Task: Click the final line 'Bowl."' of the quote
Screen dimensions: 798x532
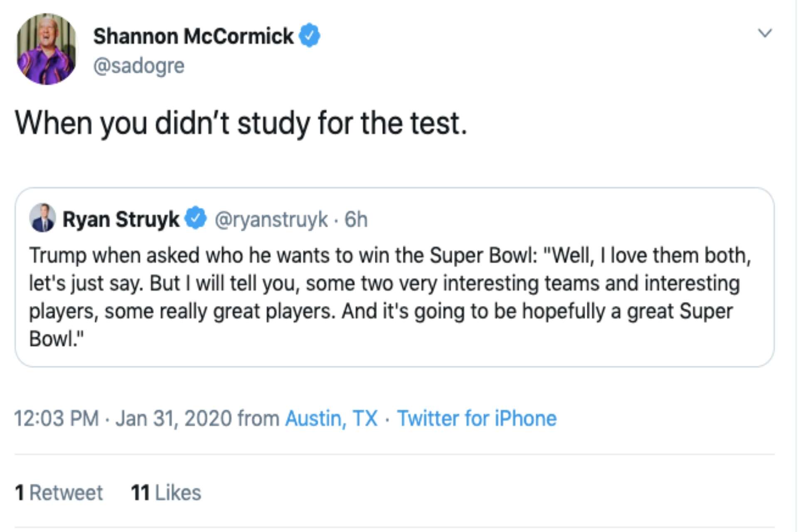Action: coord(56,339)
